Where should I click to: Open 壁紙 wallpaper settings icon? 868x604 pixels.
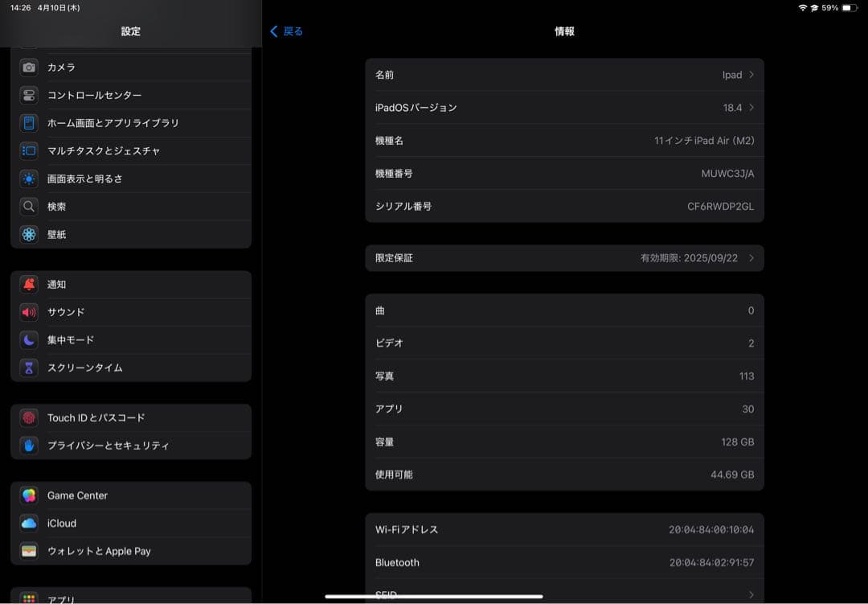29,234
